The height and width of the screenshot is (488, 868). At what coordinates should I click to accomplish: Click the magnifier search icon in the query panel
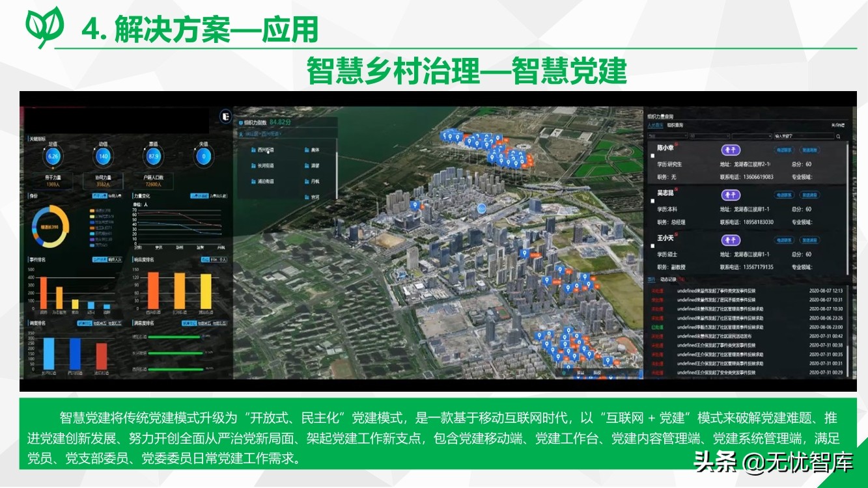click(x=838, y=137)
